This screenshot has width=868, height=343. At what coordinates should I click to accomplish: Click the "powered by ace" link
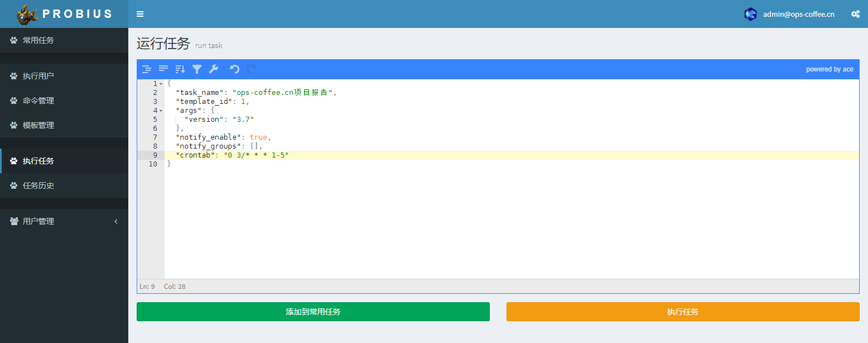point(829,69)
